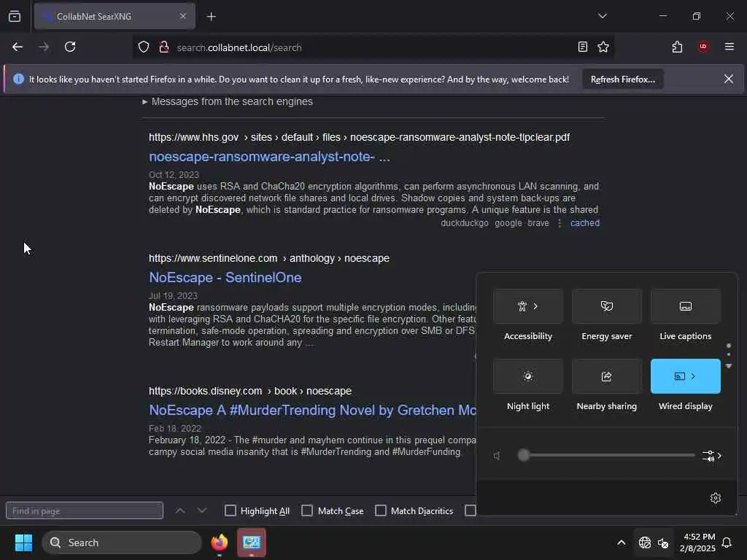The height and width of the screenshot is (560, 747).
Task: Close the CollabNet SearXNG tab
Action: pos(183,16)
